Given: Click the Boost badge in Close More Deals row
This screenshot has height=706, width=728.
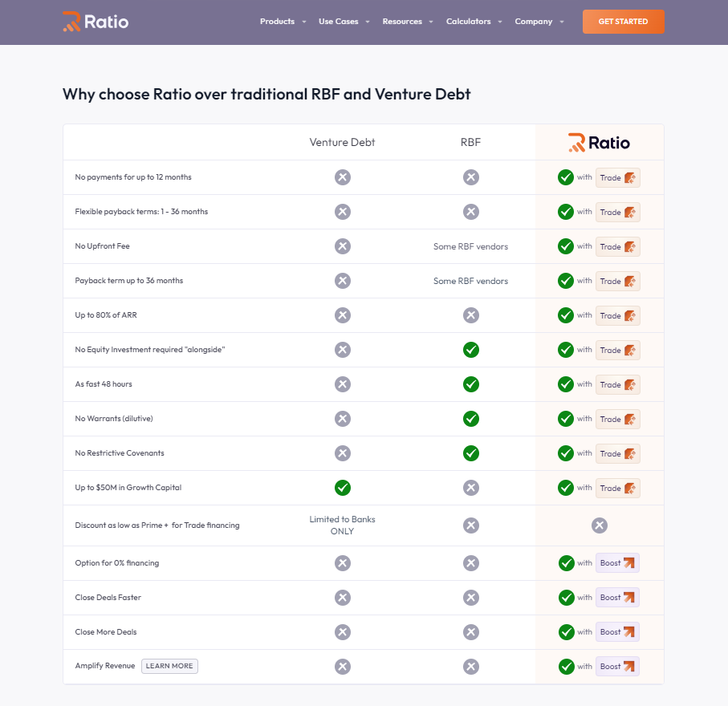Looking at the screenshot, I should click(617, 631).
